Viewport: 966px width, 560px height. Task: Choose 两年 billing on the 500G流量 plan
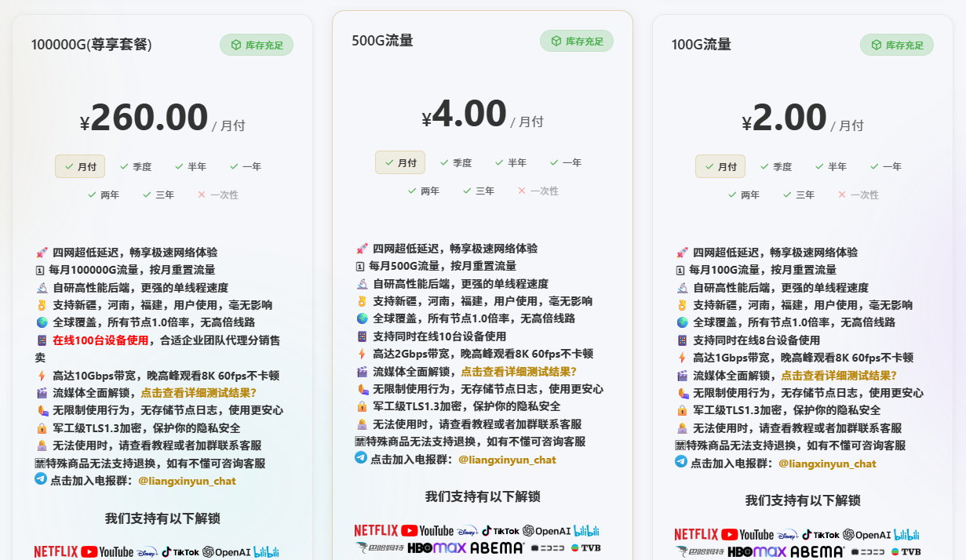[x=424, y=191]
